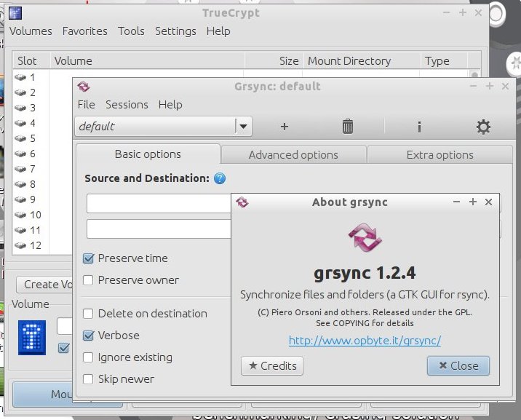Select drive slot 12 in TrueCrypt list
Image resolution: width=521 pixels, height=420 pixels.
tap(28, 245)
